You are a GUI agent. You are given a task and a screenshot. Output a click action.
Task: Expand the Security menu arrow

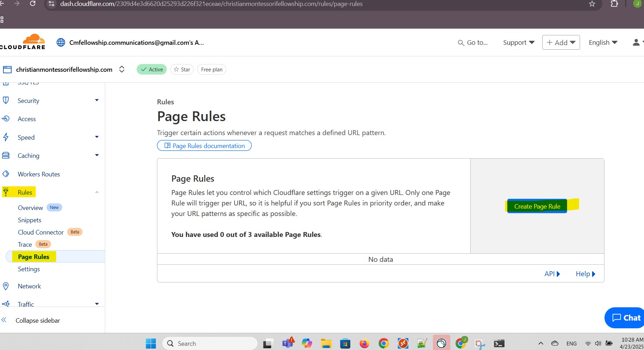(97, 100)
